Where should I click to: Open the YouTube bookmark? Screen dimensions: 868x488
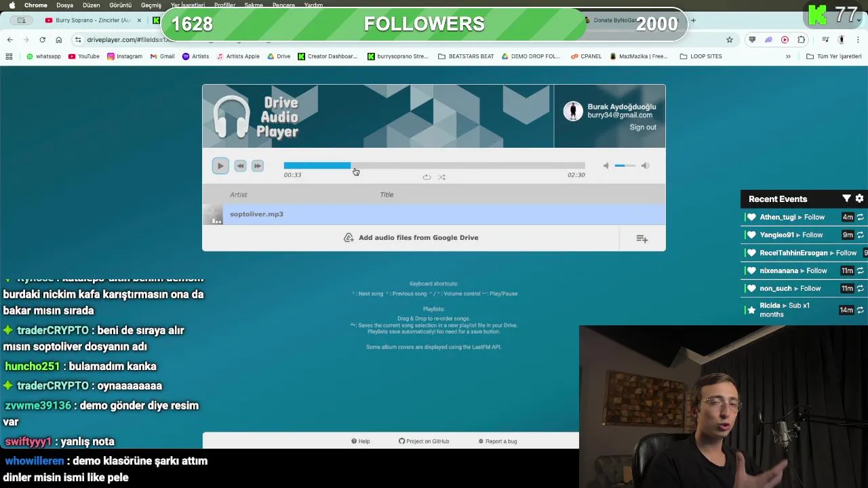tap(84, 56)
